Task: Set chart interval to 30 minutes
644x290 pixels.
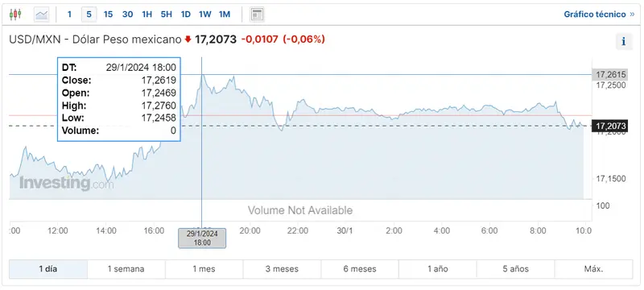Action: pyautogui.click(x=128, y=14)
